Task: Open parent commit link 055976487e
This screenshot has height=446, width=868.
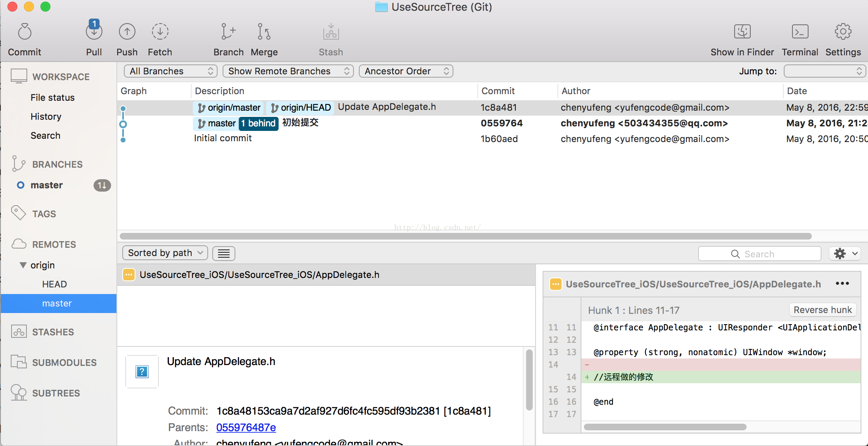Action: [x=246, y=427]
